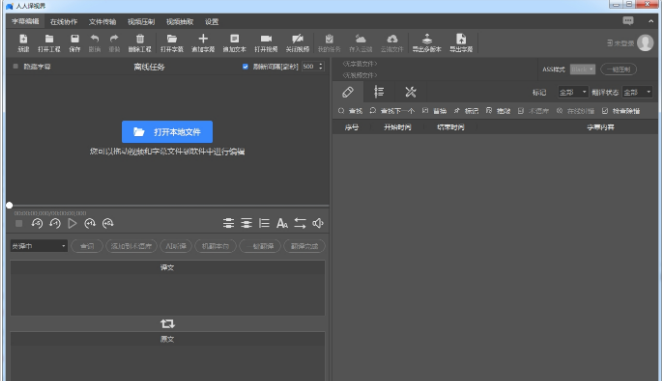Switch to the 字幕编辑 menu tab
The height and width of the screenshot is (381, 662).
click(25, 21)
